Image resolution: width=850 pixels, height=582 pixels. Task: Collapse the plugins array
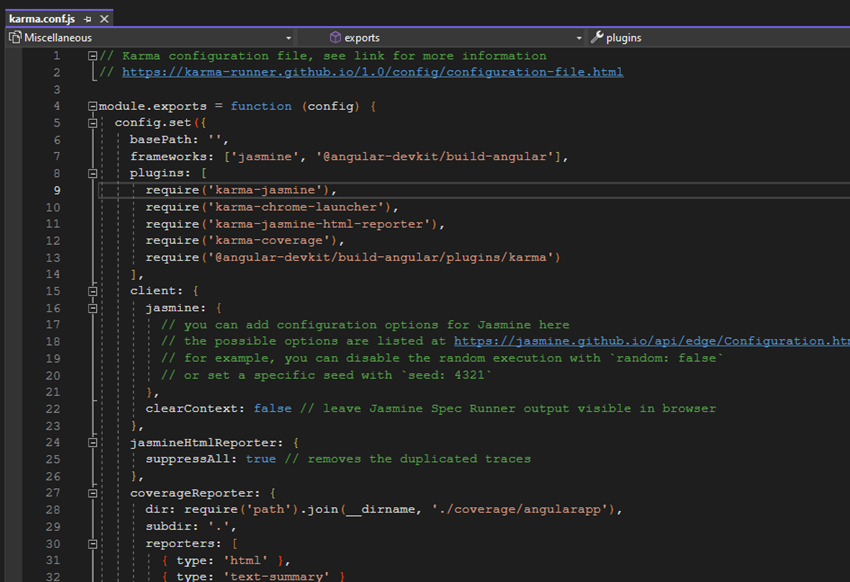91,172
